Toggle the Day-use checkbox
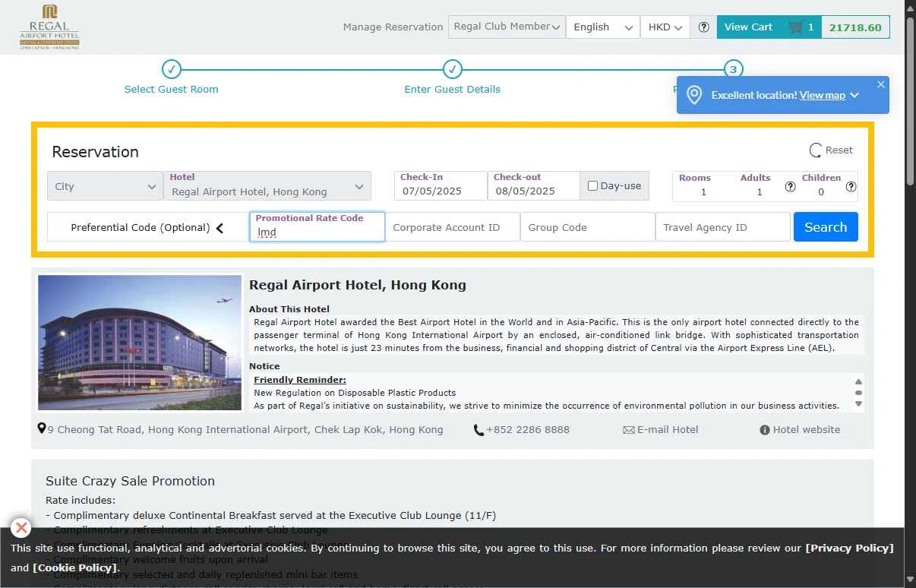The image size is (916, 588). pos(593,185)
